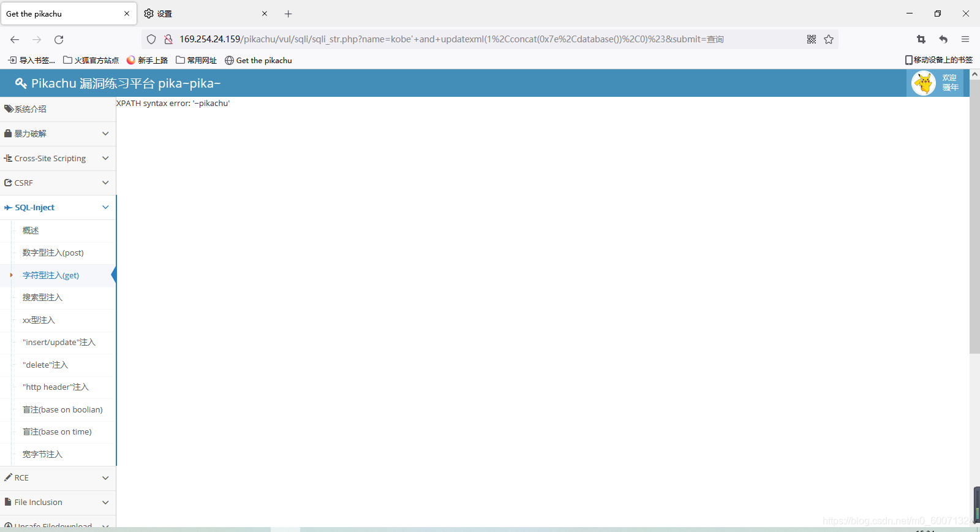The image size is (980, 532).
Task: Open the 常用网址 bookmark folder
Action: (x=197, y=60)
